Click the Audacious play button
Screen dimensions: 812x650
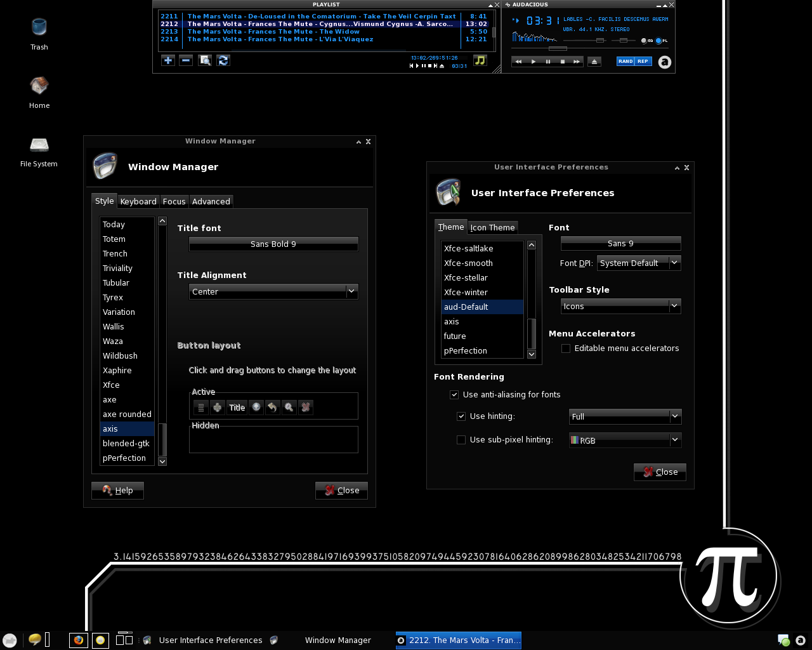tap(533, 62)
